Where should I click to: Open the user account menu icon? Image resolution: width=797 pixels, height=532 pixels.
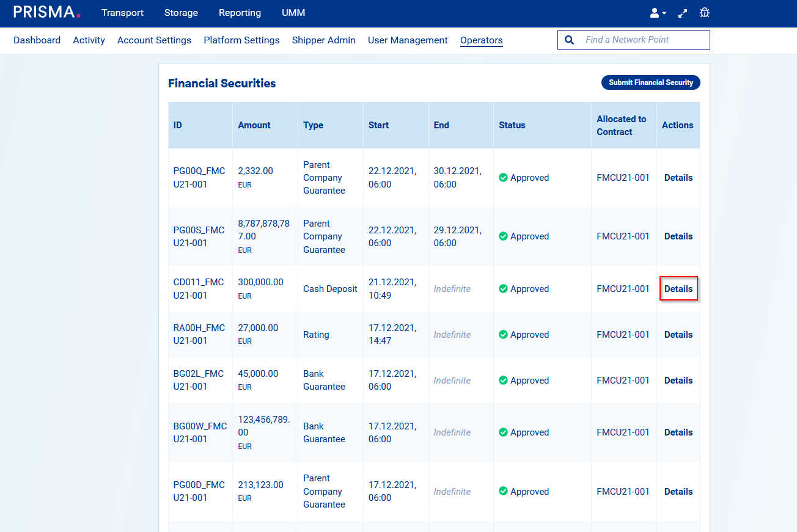tap(655, 13)
